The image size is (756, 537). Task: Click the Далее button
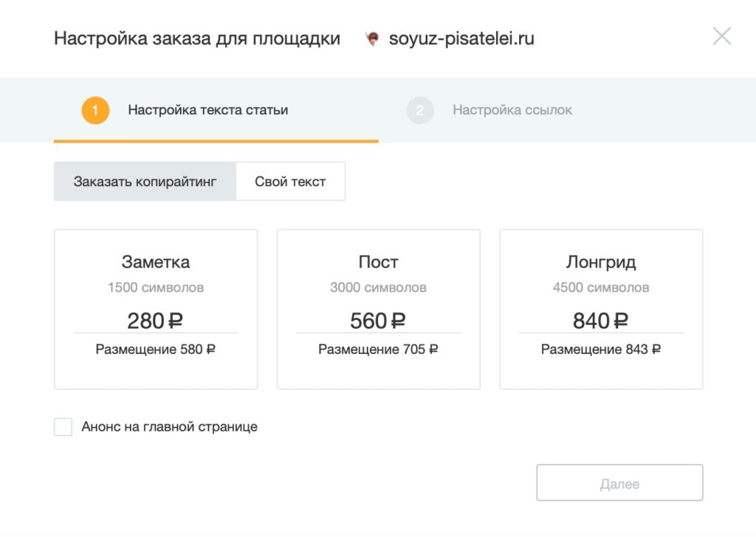pyautogui.click(x=619, y=482)
